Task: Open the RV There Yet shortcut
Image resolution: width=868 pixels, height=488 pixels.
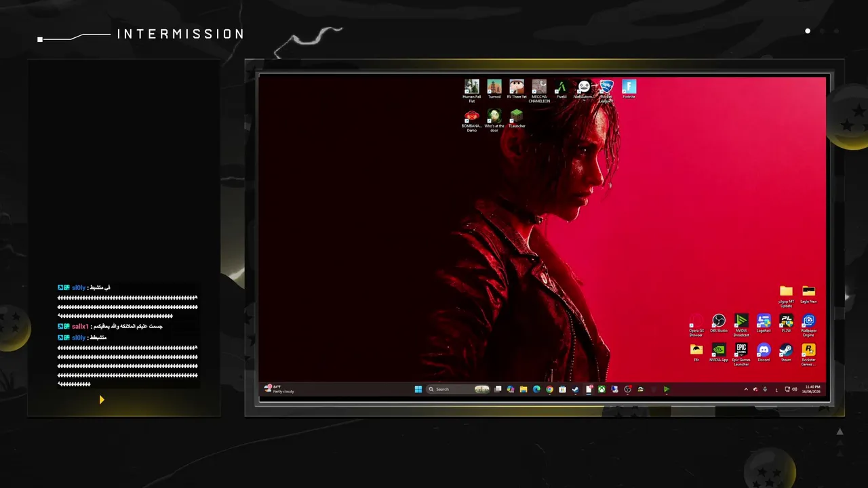Action: [x=517, y=89]
